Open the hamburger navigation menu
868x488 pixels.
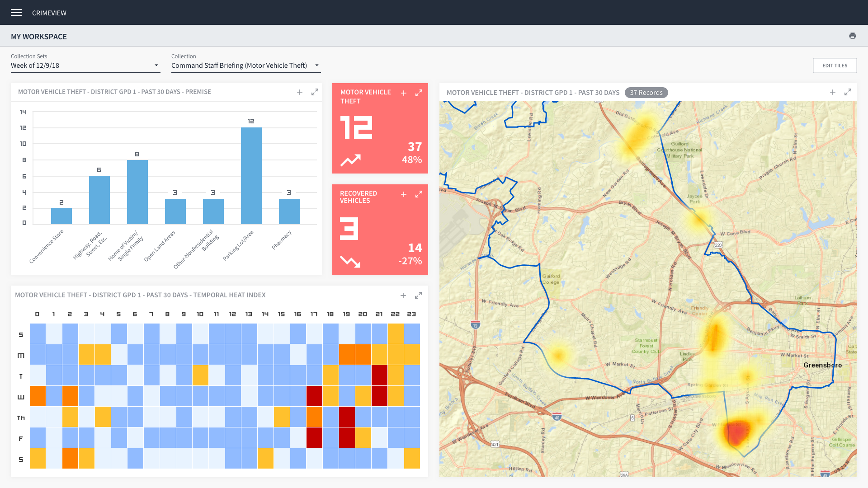point(16,13)
